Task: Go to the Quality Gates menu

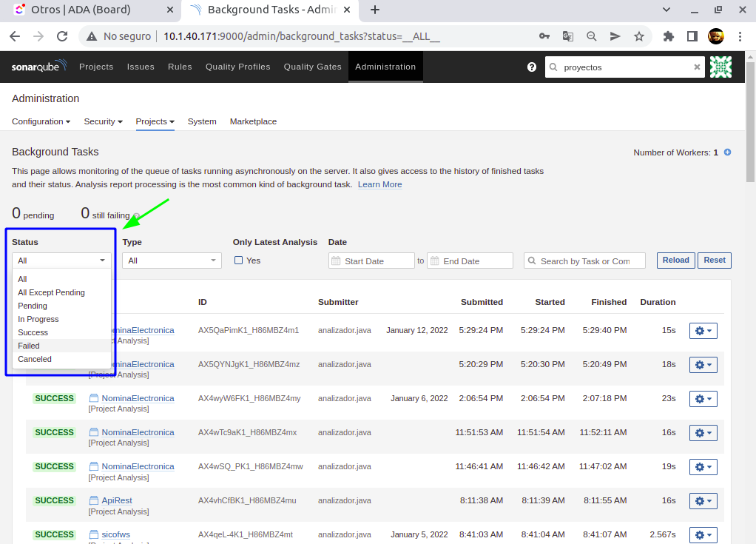Action: pos(312,67)
